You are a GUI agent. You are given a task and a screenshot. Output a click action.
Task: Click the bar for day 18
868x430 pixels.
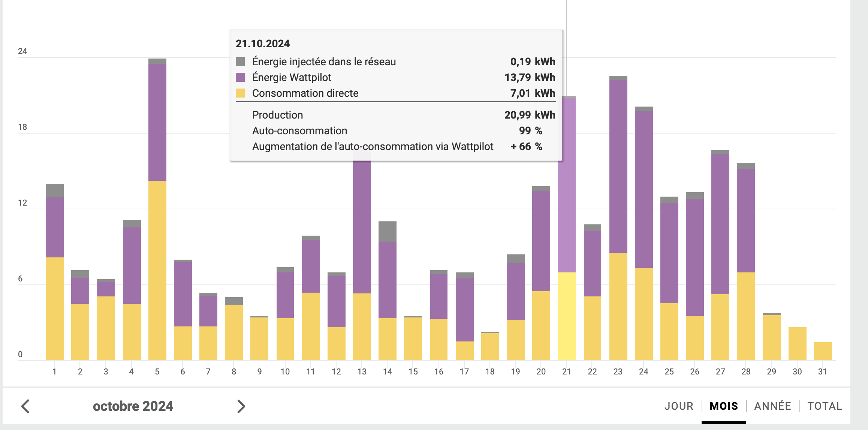click(490, 346)
